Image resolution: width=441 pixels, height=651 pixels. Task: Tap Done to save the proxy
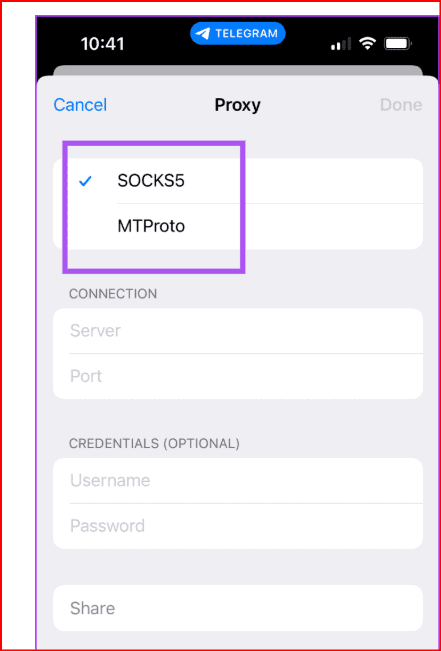tap(401, 105)
